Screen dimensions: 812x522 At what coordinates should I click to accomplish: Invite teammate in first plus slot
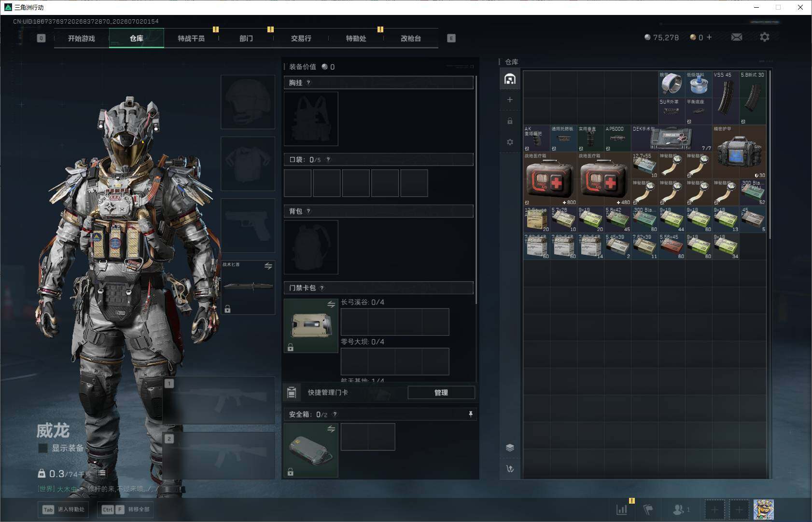[x=714, y=509]
